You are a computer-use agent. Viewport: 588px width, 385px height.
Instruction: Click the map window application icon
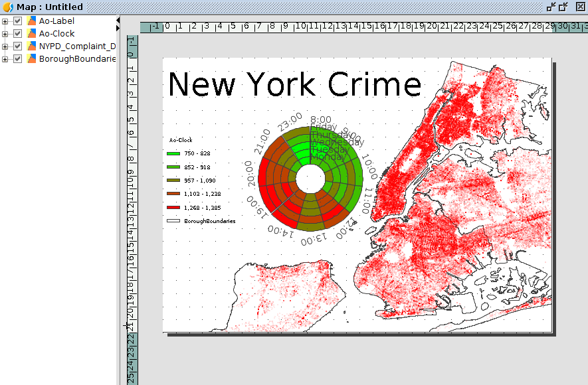click(7, 7)
